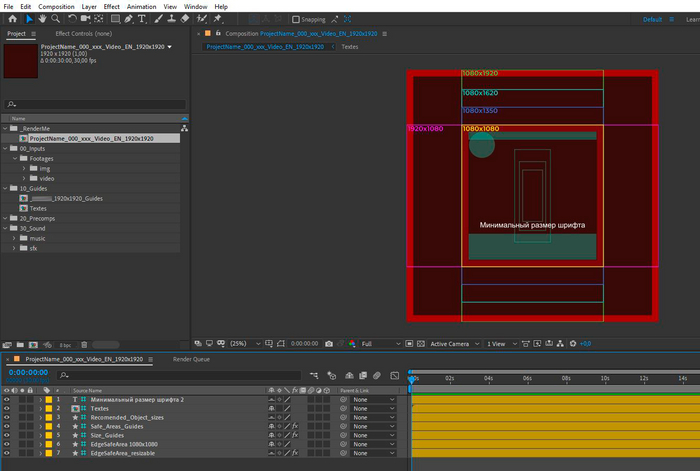
Task: Click the yellow label swatch of Recomended_Object_sizes
Action: 47,418
